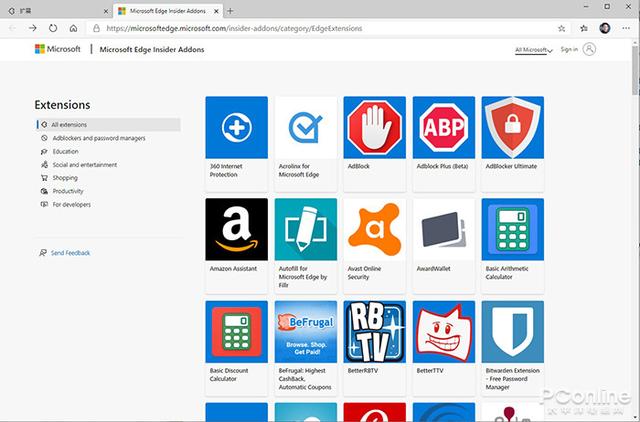Open the 360 Internet Protection tile
Viewport: 640px width, 422px height.
coord(237,144)
